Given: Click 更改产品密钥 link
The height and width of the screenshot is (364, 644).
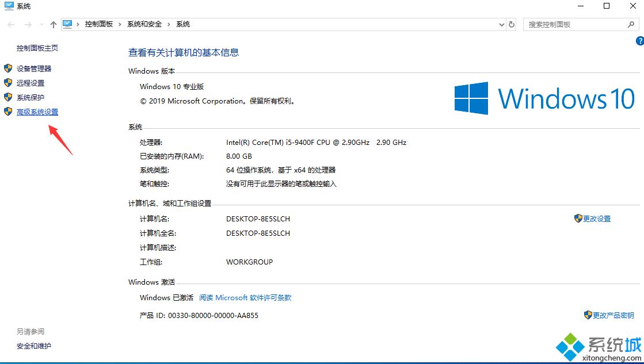Looking at the screenshot, I should tap(613, 315).
